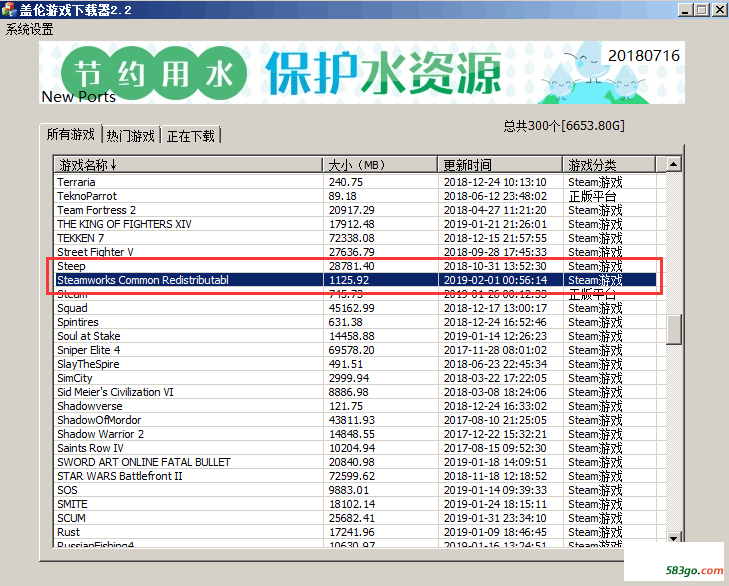Select the Steep row
Image resolution: width=729 pixels, height=586 pixels.
[355, 266]
